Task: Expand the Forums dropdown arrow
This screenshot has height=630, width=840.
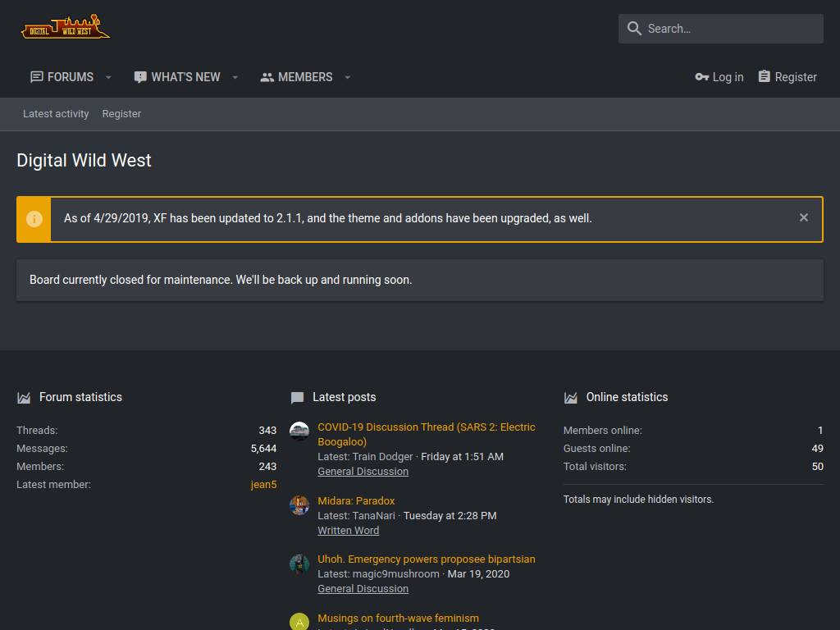Action: pyautogui.click(x=108, y=78)
